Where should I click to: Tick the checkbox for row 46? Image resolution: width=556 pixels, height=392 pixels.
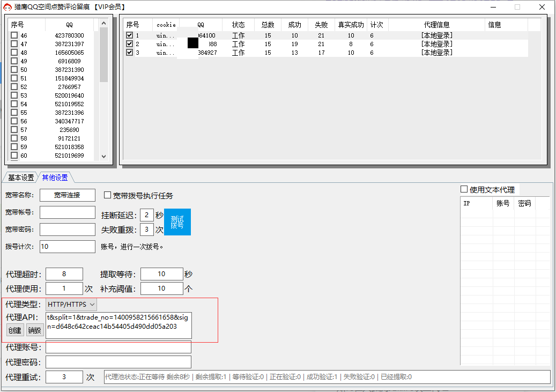(14, 35)
